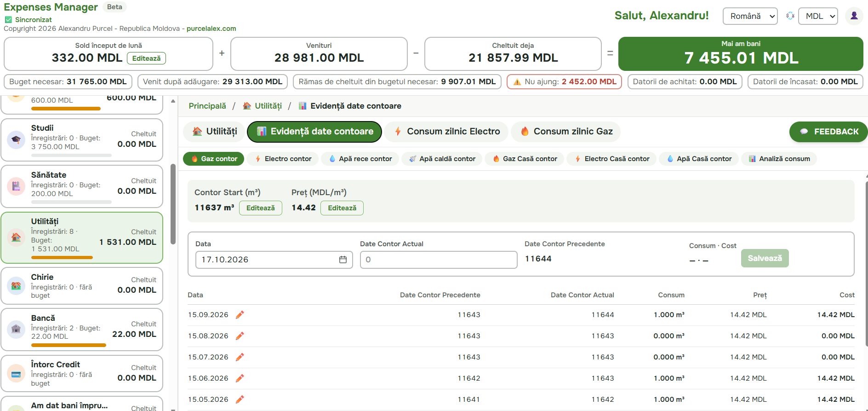
Task: Click the Date Contor Actual input field
Action: 439,260
